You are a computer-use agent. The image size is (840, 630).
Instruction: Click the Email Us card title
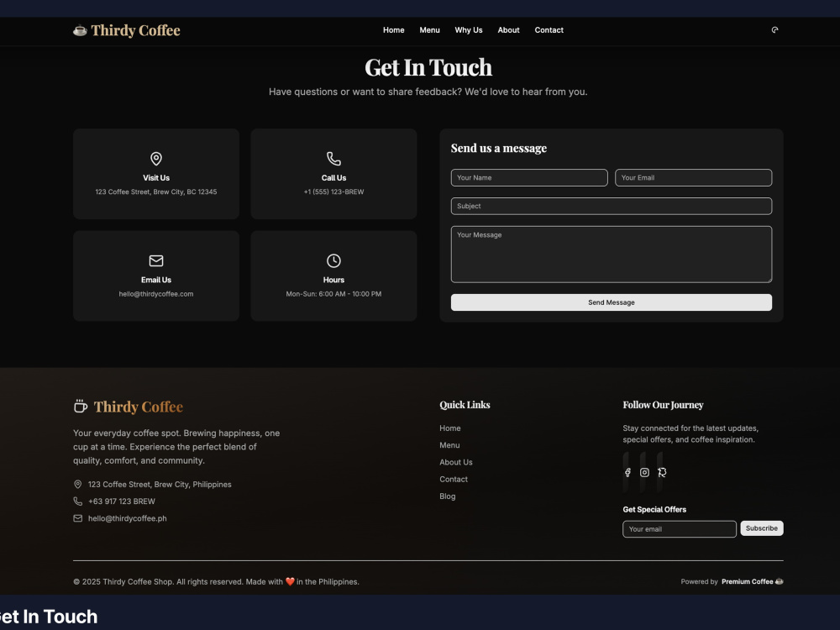(156, 281)
